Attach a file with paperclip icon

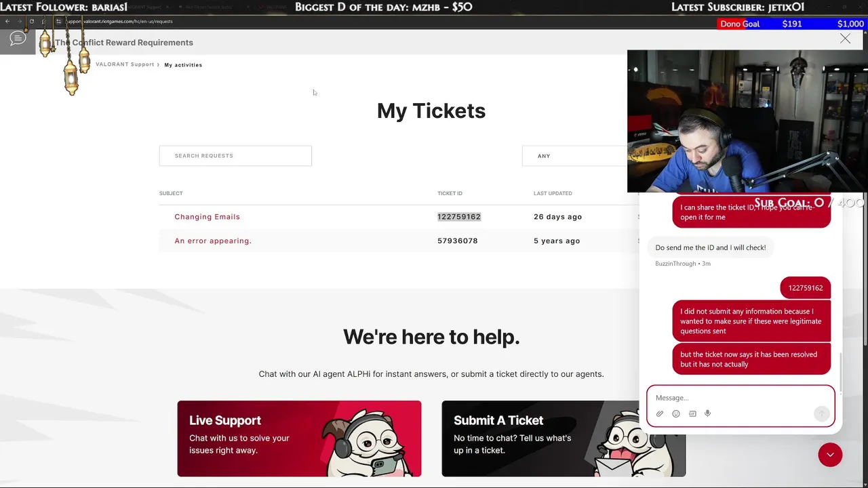pyautogui.click(x=660, y=413)
